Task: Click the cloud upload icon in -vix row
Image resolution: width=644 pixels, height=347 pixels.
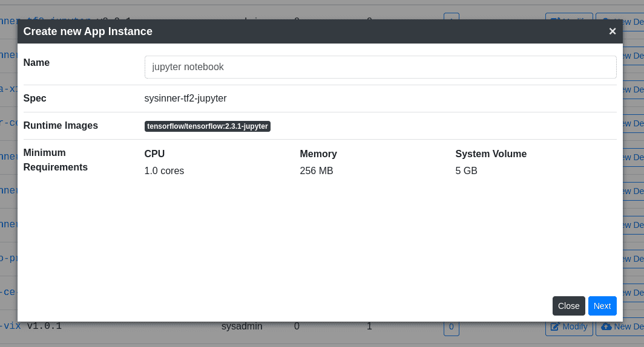Action: 606,326
